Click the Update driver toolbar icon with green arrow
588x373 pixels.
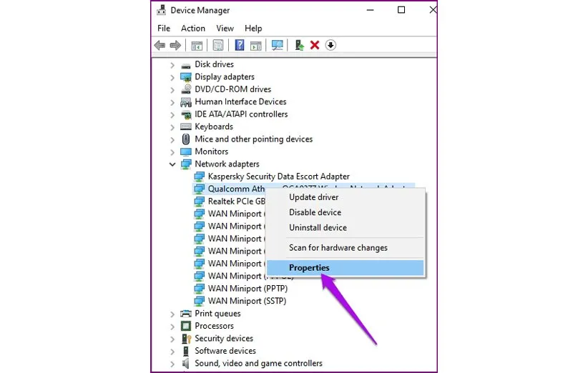tap(299, 45)
